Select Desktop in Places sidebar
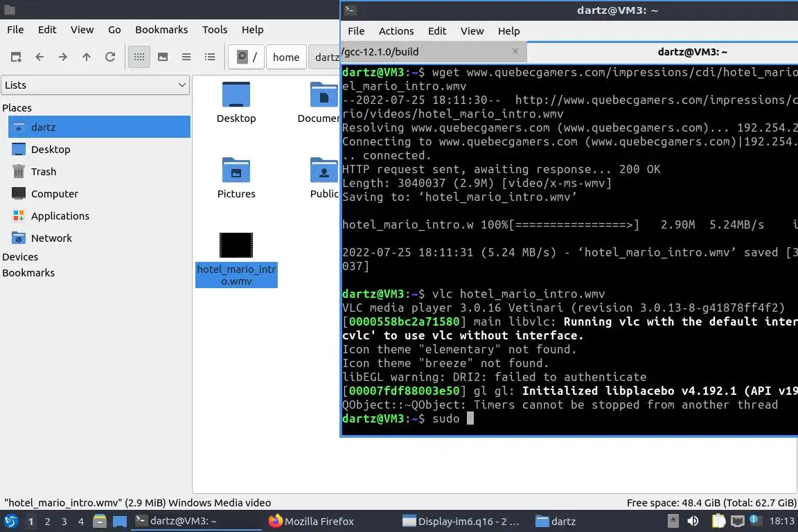The image size is (798, 532). (99, 149)
